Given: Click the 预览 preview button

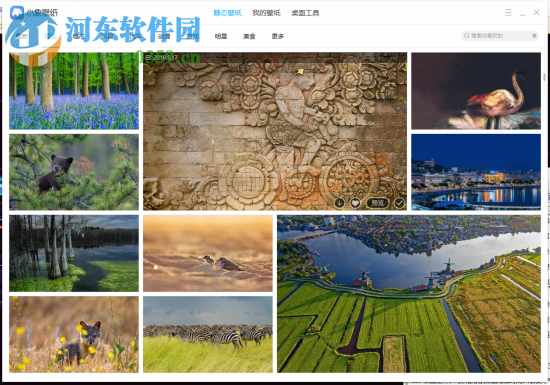Looking at the screenshot, I should click(377, 203).
